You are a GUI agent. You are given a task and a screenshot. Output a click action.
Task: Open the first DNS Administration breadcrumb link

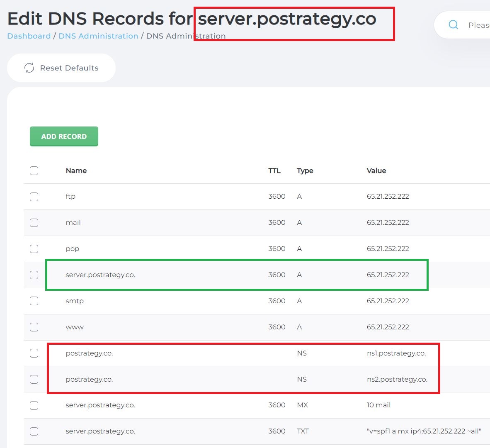click(98, 36)
